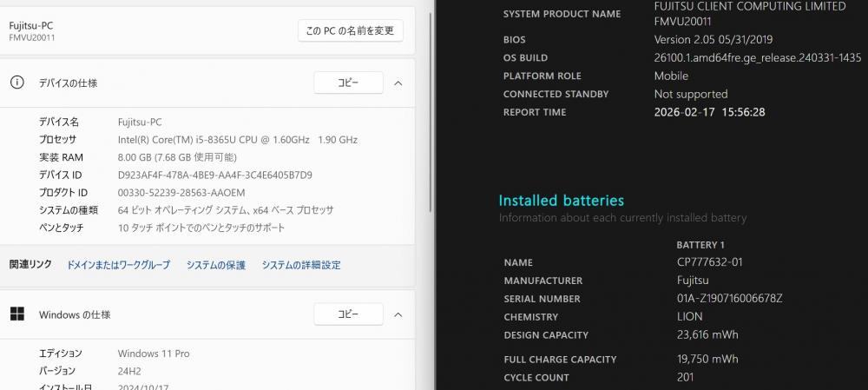This screenshot has width=868, height=390.
Task: Copy the Windows specifications
Action: pos(348,314)
